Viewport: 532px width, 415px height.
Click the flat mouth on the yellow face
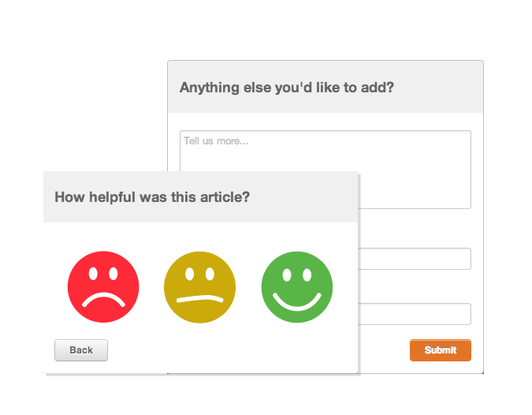click(x=200, y=298)
